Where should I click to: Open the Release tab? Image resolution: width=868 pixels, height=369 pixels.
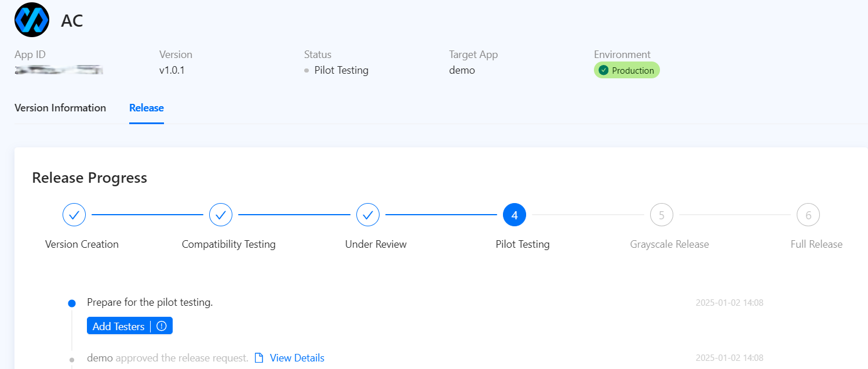pyautogui.click(x=147, y=108)
